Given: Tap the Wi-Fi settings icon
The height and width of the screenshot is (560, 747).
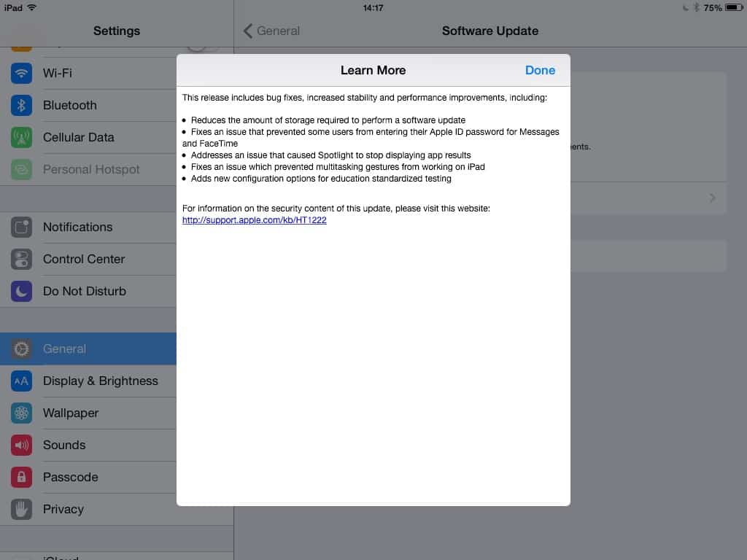Looking at the screenshot, I should (x=21, y=73).
